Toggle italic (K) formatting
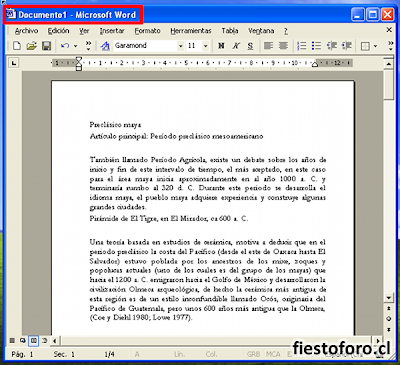The height and width of the screenshot is (365, 400). [236, 46]
